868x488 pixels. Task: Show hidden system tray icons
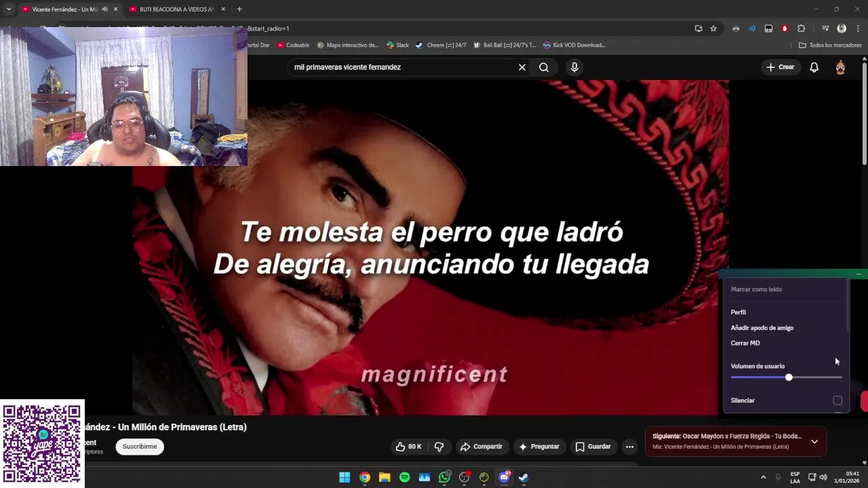[763, 477]
